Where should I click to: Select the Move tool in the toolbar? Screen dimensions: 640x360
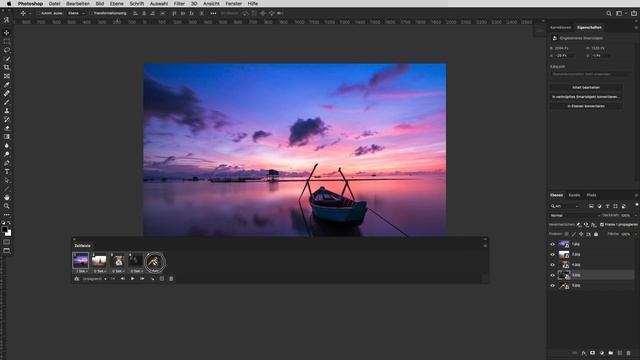pos(7,33)
